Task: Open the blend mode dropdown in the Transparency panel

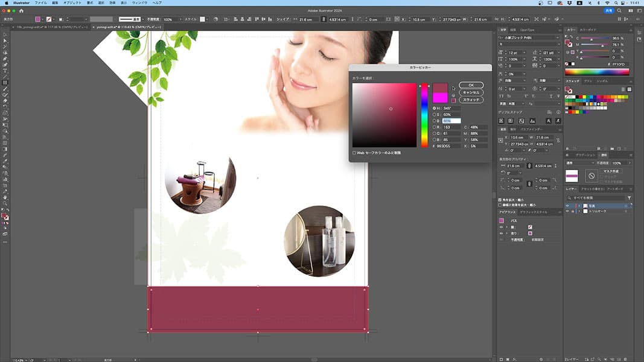Action: tap(579, 163)
